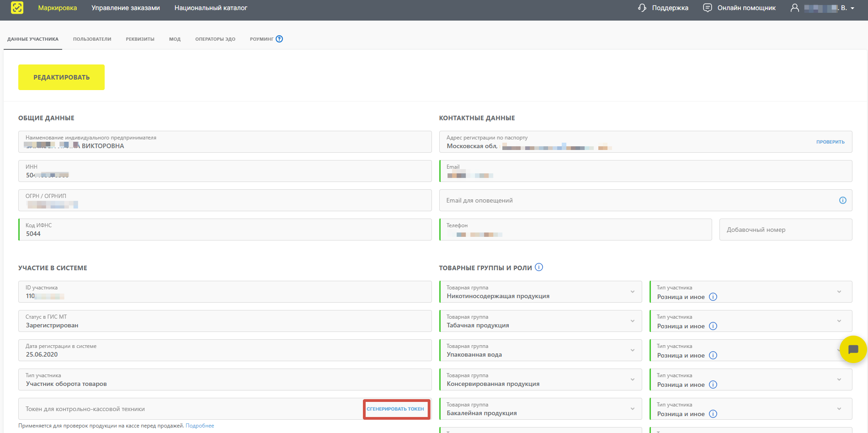Expand Табачная продукция product group dropdown

click(633, 321)
